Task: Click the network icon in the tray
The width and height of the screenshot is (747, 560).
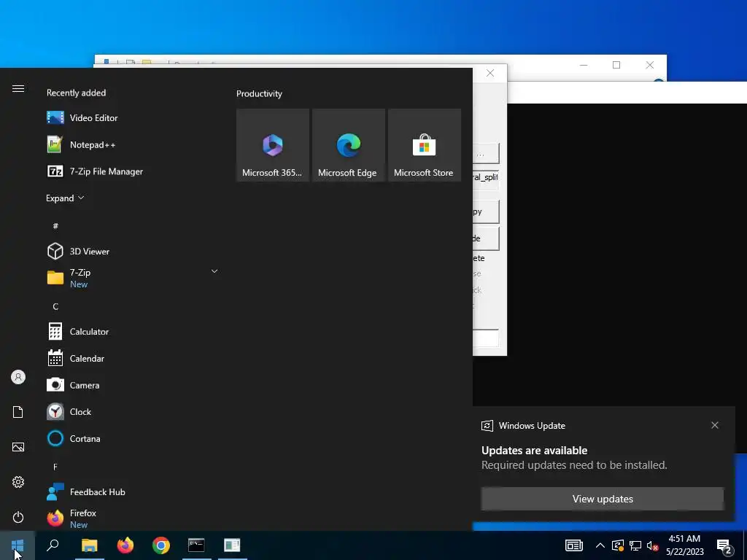Action: [x=635, y=545]
